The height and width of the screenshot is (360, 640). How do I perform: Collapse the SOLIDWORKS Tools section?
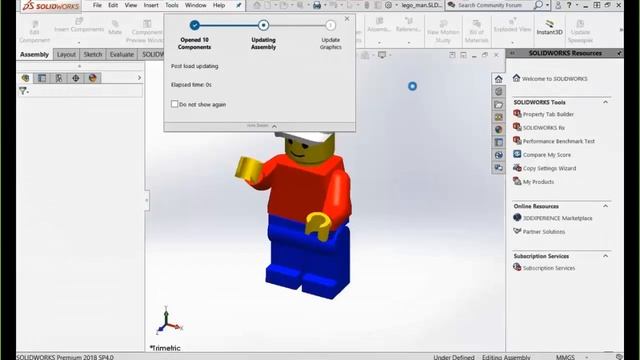pyautogui.click(x=605, y=102)
